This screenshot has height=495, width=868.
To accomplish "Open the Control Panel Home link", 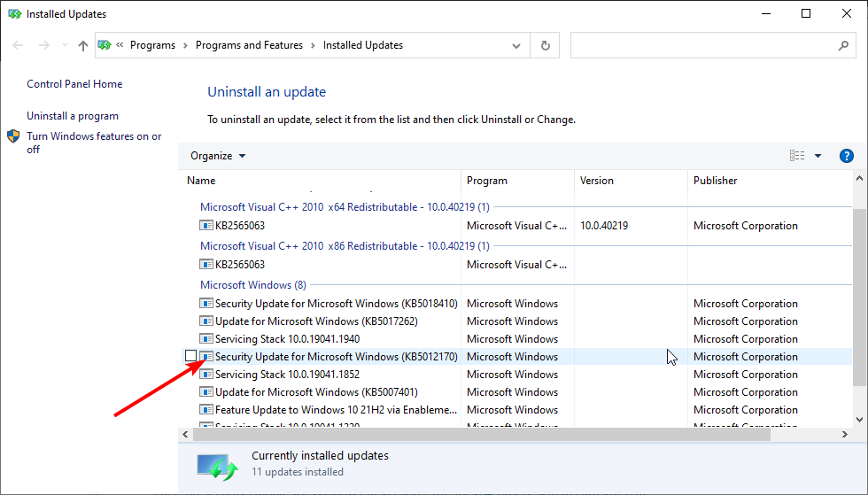I will [74, 84].
